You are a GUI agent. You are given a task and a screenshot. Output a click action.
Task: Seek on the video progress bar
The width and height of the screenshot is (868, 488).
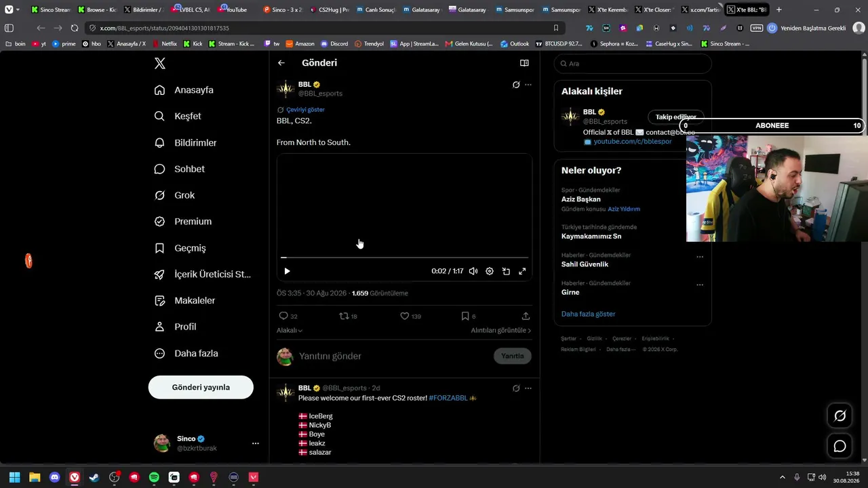point(404,258)
